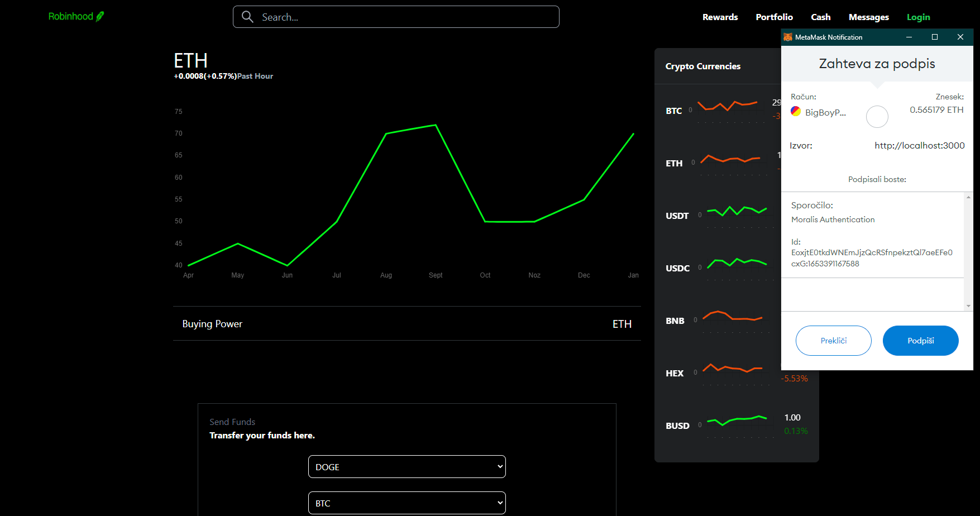Click the ETH label in Crypto Currencies
This screenshot has width=980, height=516.
click(674, 164)
